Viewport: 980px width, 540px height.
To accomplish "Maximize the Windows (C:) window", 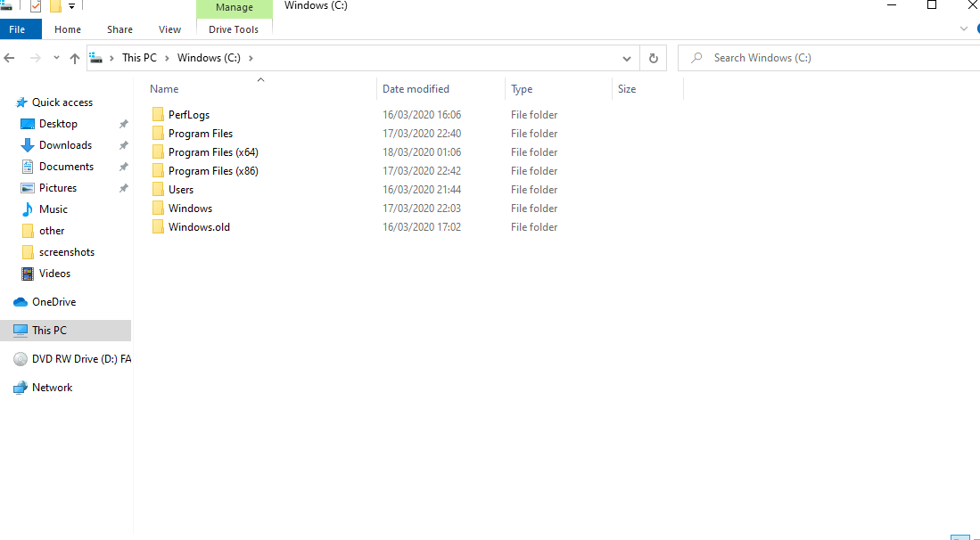I will pyautogui.click(x=931, y=5).
